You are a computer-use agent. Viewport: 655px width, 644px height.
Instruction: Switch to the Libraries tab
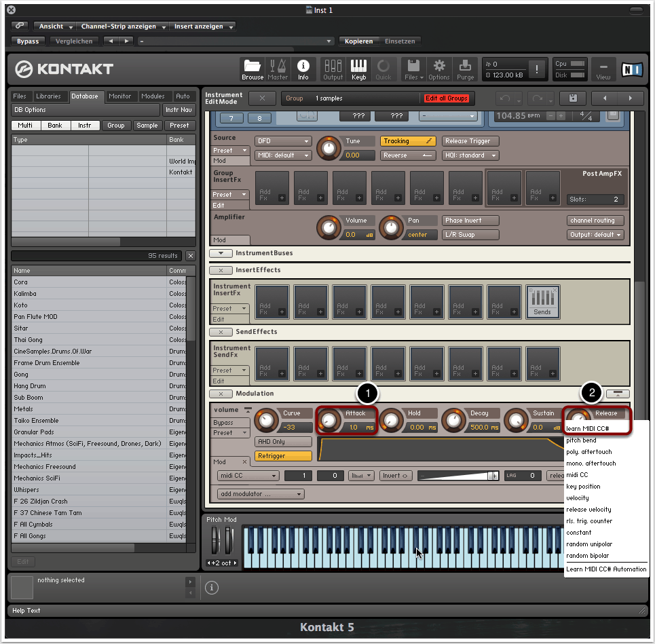[x=48, y=96]
